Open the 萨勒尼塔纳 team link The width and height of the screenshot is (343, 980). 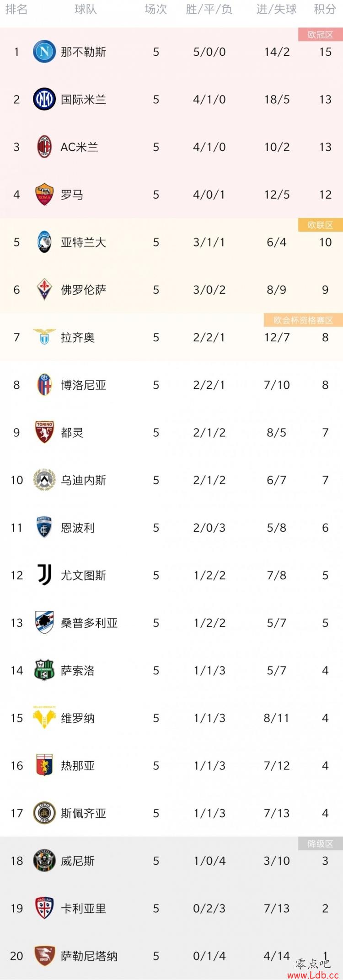(x=90, y=956)
